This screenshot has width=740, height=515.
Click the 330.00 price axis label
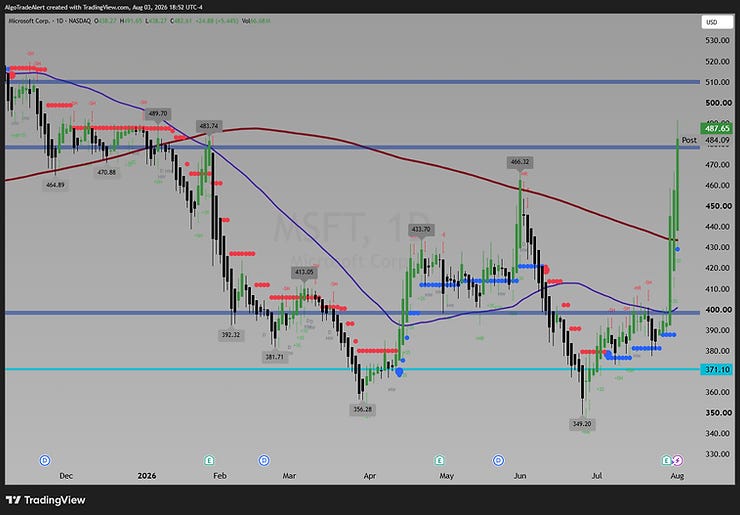(x=717, y=454)
